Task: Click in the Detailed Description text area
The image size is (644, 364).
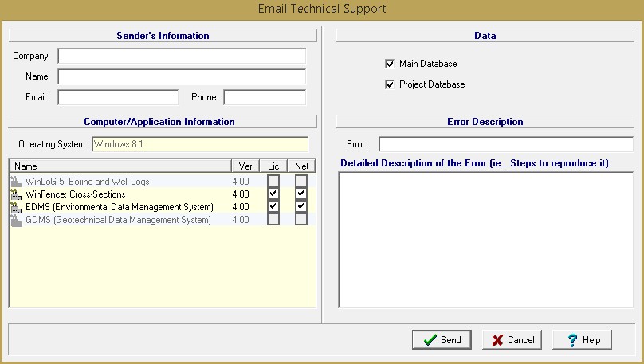Action: pyautogui.click(x=485, y=239)
